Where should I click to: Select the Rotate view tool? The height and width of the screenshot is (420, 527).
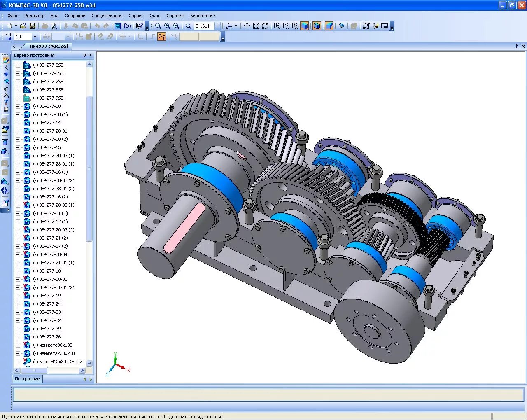click(x=265, y=26)
